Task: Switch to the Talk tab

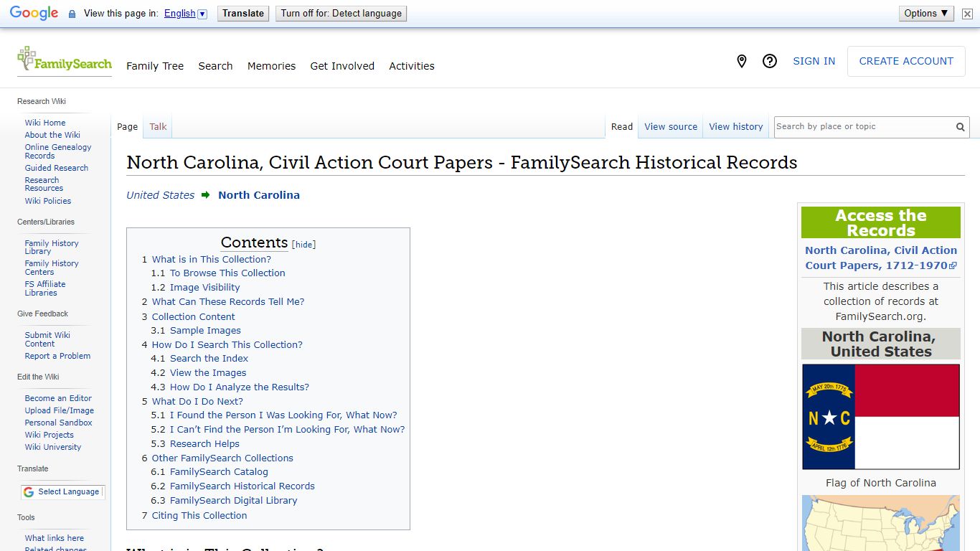Action: click(x=158, y=127)
